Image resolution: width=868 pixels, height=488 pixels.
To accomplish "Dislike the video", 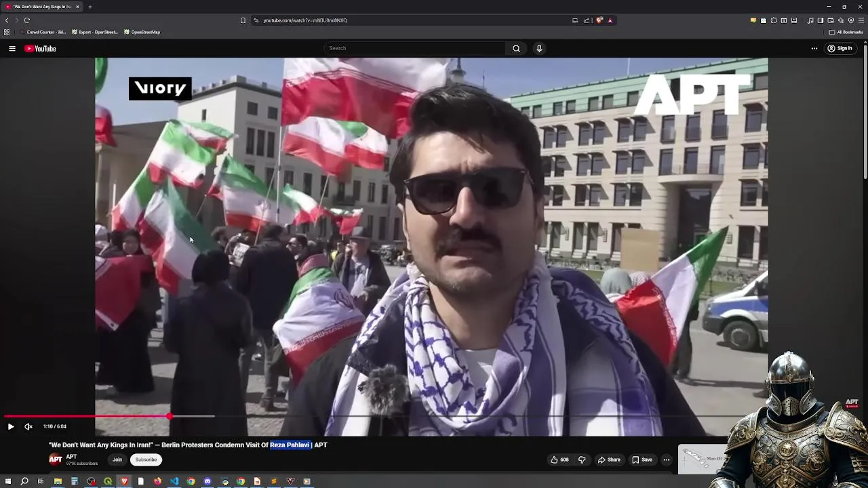I will coord(582,460).
